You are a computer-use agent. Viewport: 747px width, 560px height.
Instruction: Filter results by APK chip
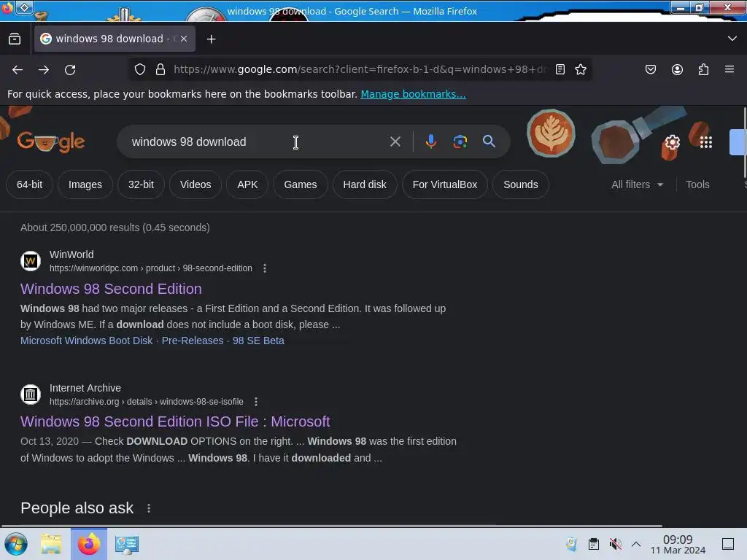pyautogui.click(x=247, y=184)
